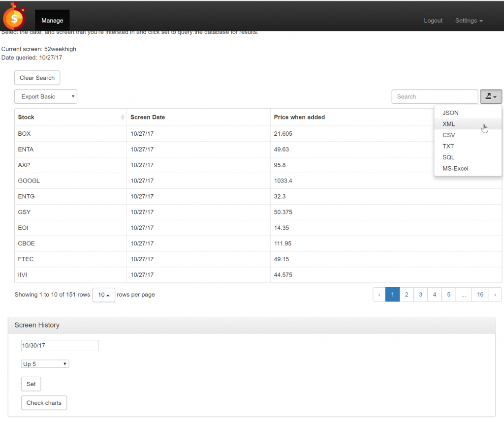Open the 10 rows per page selector
This screenshot has height=422, width=504.
104,295
